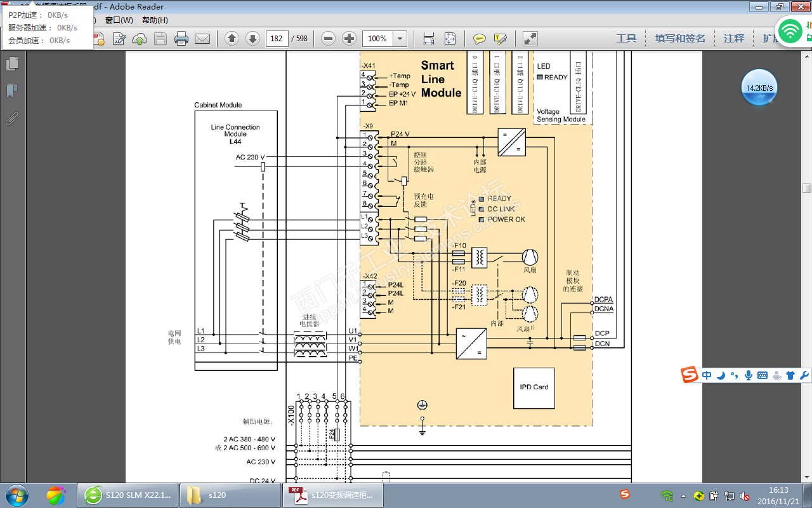Click the page number field showing 182
The width and height of the screenshot is (812, 508).
(x=277, y=39)
